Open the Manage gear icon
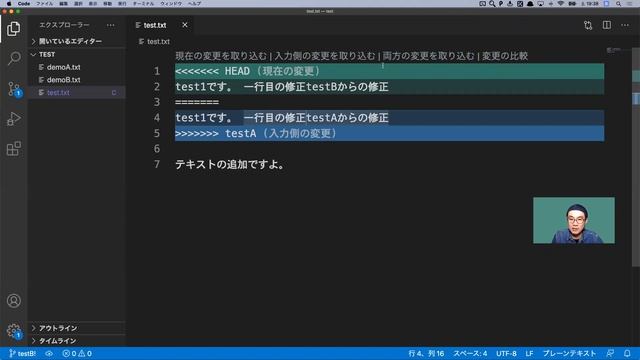640x360 pixels. coord(13,330)
